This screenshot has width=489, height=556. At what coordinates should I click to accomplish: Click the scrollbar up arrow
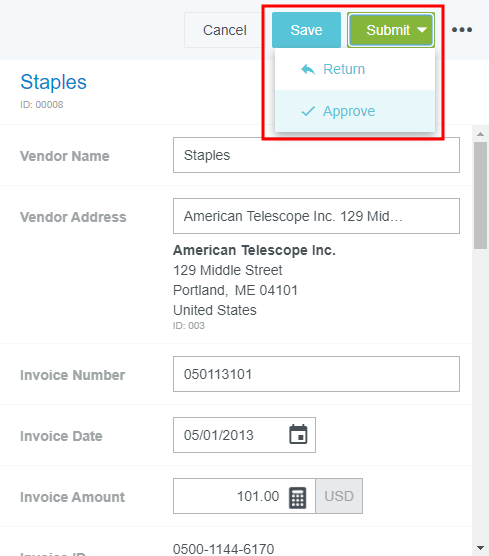point(480,134)
